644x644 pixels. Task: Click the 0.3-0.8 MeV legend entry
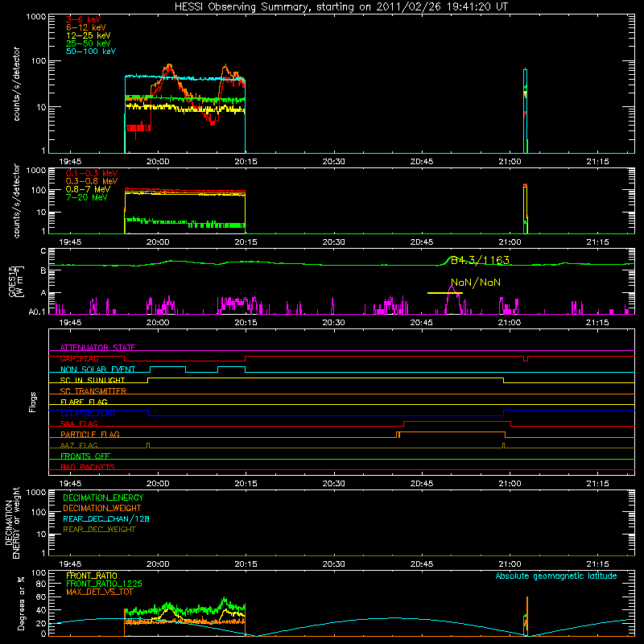pyautogui.click(x=92, y=182)
